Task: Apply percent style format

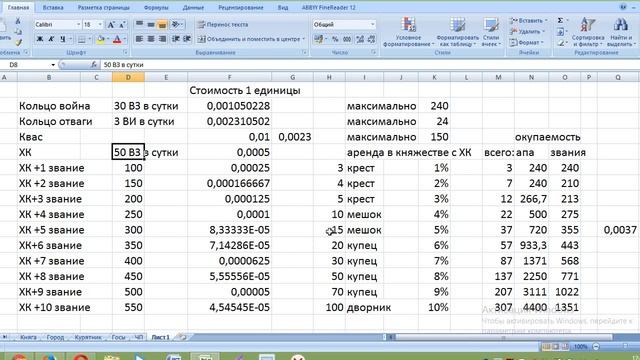Action: pos(336,39)
